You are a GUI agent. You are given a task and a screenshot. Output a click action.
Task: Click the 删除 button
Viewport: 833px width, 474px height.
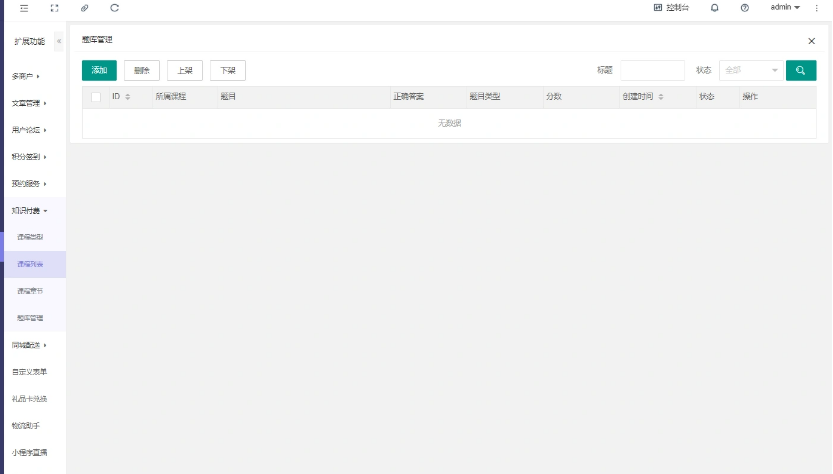(x=142, y=70)
